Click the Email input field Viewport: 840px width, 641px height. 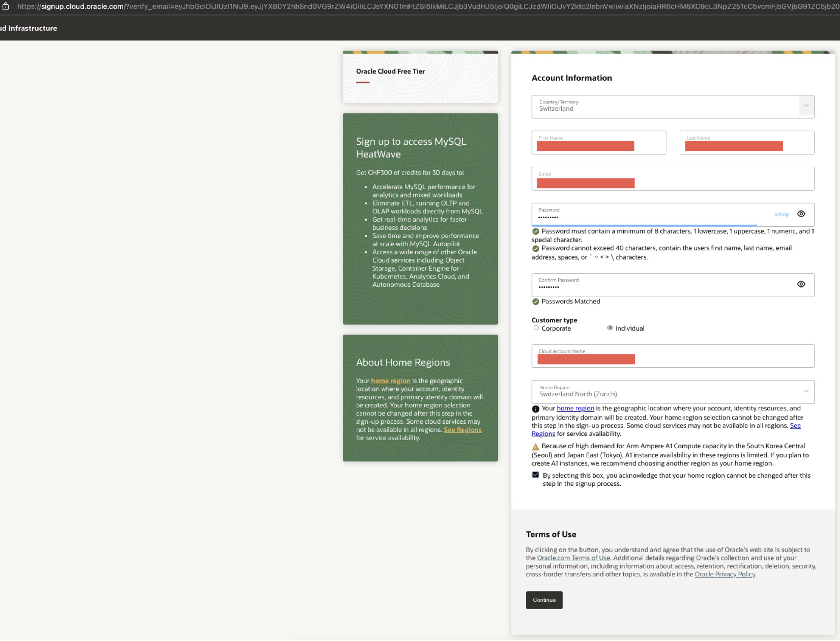coord(672,179)
